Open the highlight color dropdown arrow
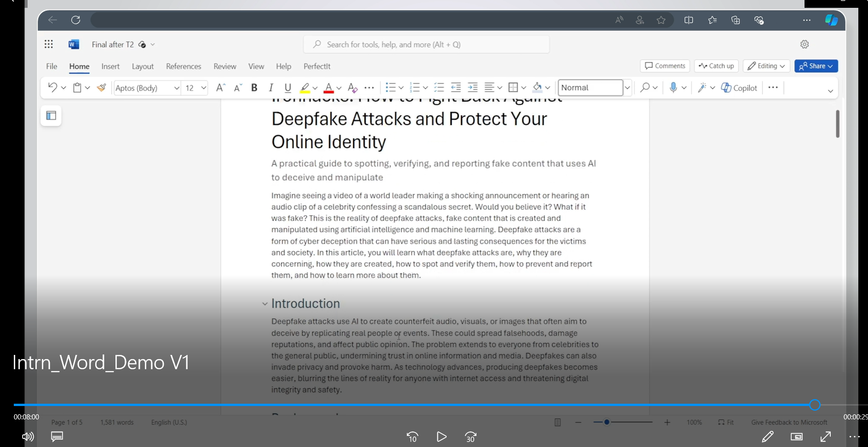Screen dimensions: 868x447 (315, 87)
